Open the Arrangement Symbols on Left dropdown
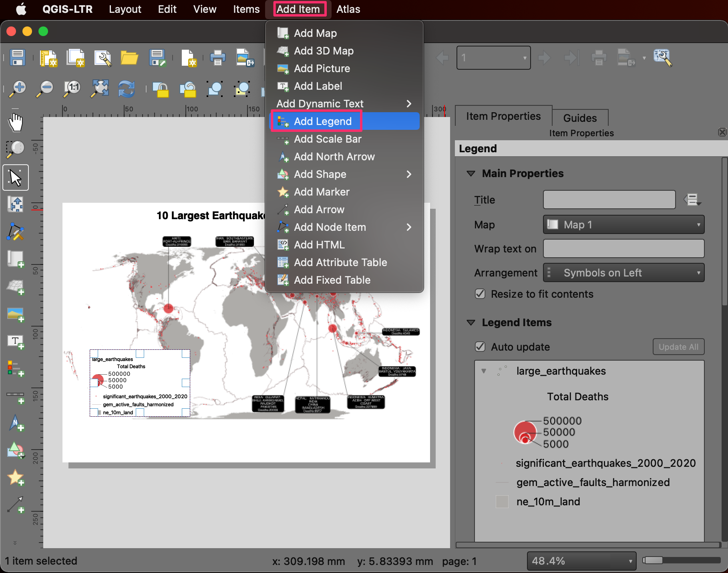This screenshot has height=573, width=728. click(623, 272)
